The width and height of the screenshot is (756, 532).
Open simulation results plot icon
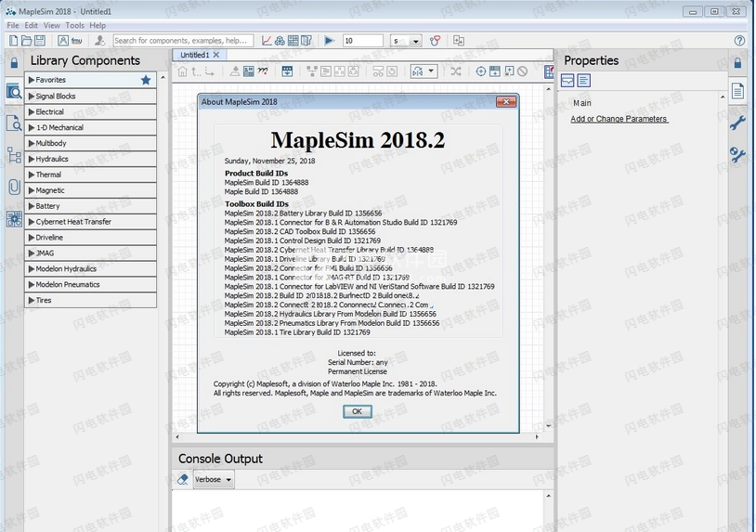click(x=267, y=41)
